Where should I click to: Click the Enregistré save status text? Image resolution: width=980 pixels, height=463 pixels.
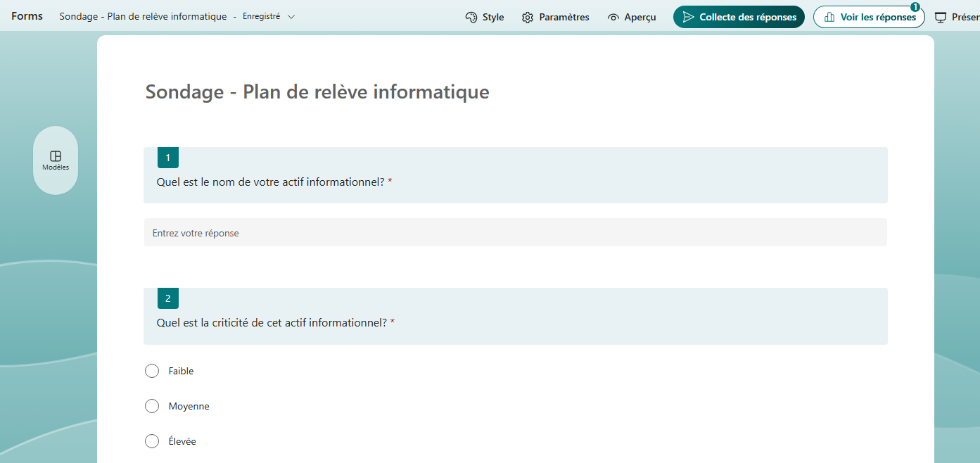click(x=261, y=16)
